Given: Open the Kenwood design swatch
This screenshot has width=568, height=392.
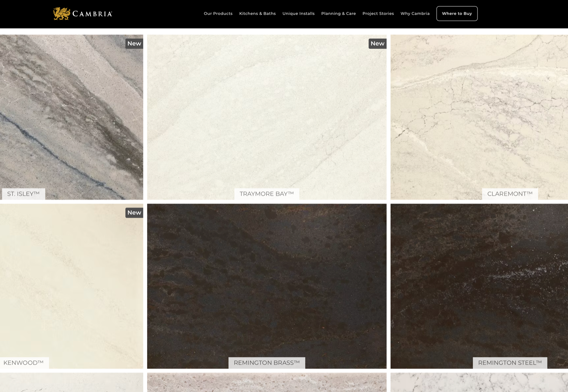Looking at the screenshot, I should (71, 286).
